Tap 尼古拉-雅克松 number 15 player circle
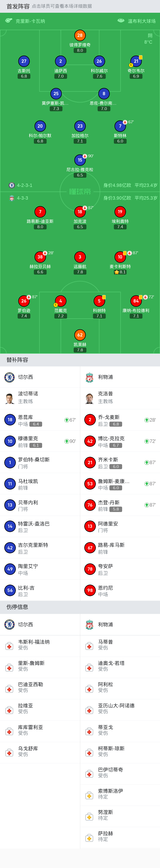This screenshot has height=868, width=160. click(80, 160)
